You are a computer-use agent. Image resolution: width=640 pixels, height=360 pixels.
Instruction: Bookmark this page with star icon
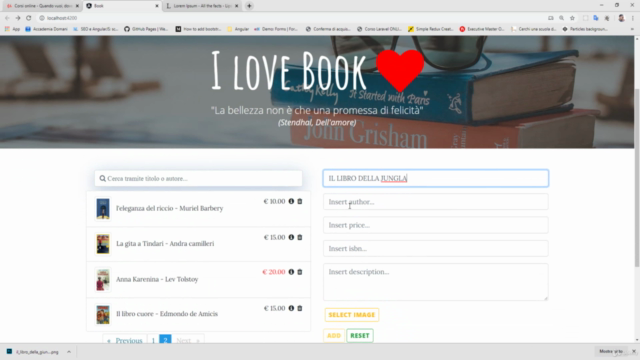[572, 18]
